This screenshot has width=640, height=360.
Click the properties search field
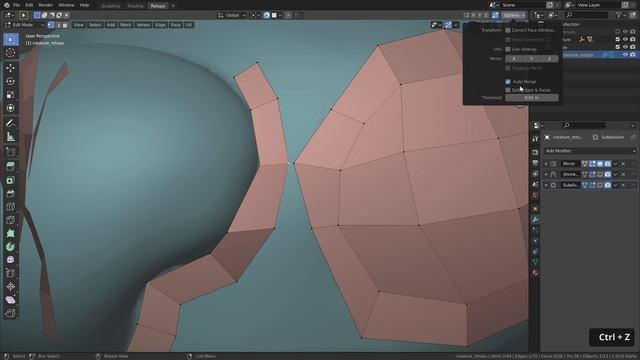pos(584,125)
